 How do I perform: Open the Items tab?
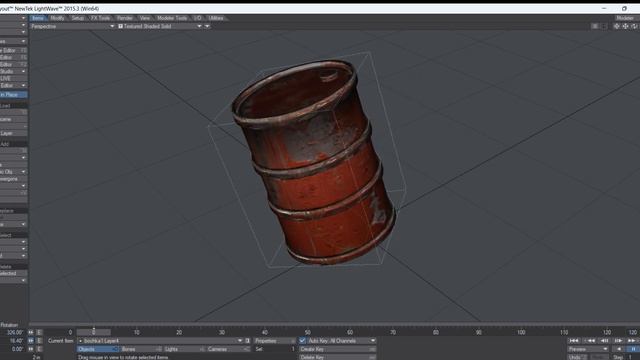click(38, 18)
